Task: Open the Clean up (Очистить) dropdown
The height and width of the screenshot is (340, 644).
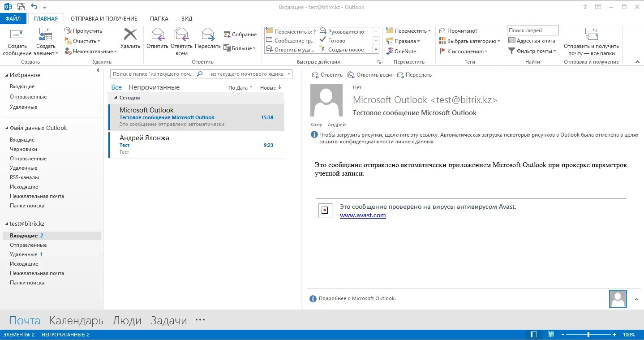Action: click(x=82, y=41)
